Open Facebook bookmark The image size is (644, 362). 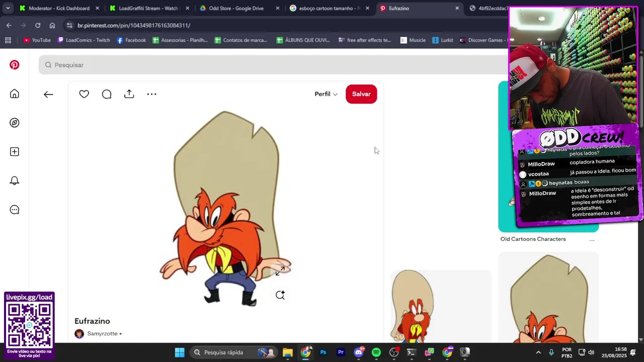131,40
